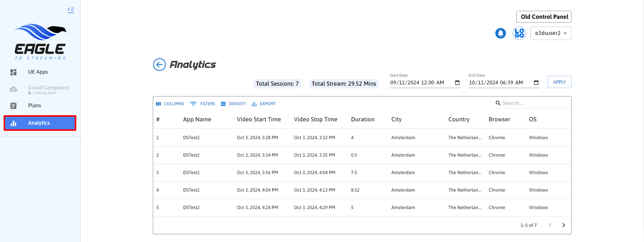Screen dimensions: 644x242
Task: Sort by the Duration column header
Action: 363,119
